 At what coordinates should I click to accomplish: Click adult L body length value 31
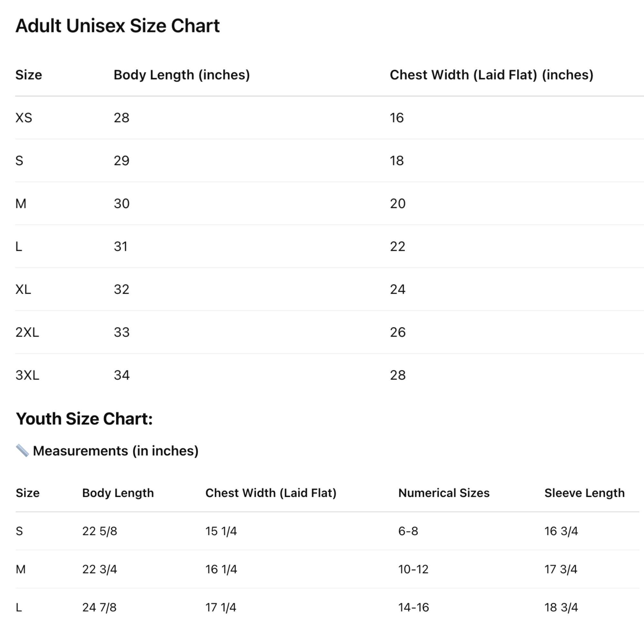121,247
